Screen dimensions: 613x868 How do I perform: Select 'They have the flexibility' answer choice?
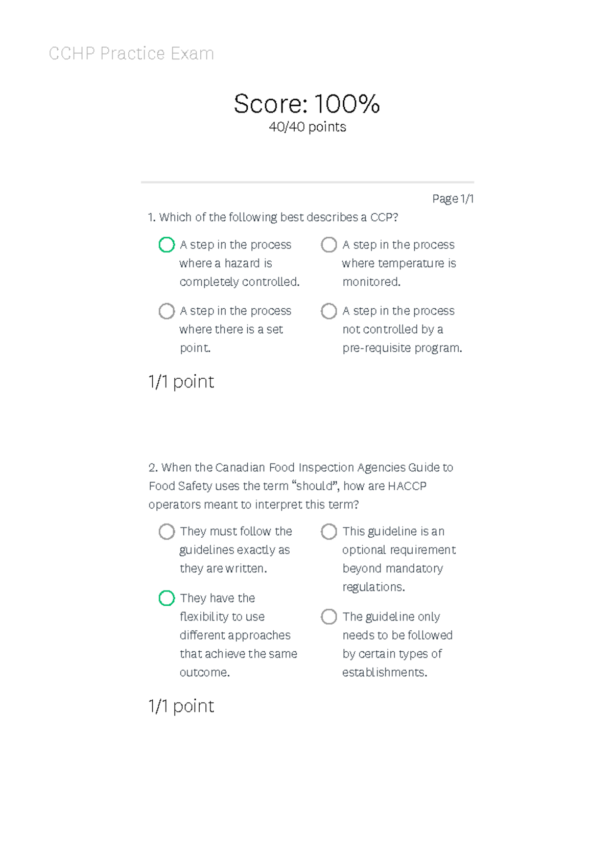pyautogui.click(x=167, y=598)
